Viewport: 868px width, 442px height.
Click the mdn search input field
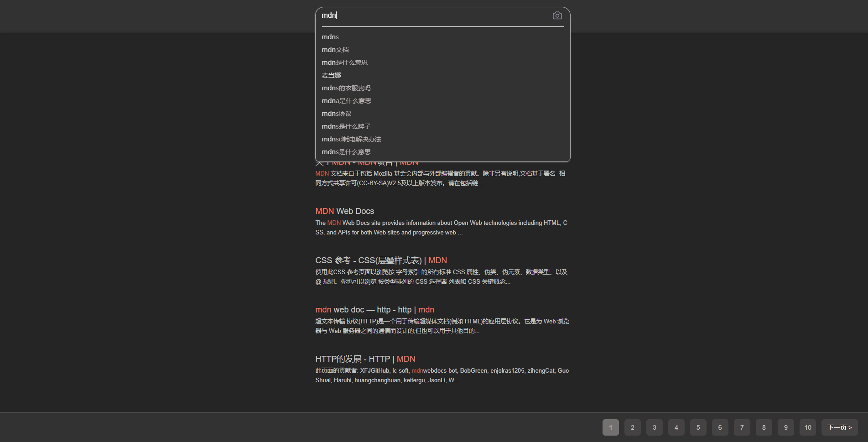click(x=433, y=16)
